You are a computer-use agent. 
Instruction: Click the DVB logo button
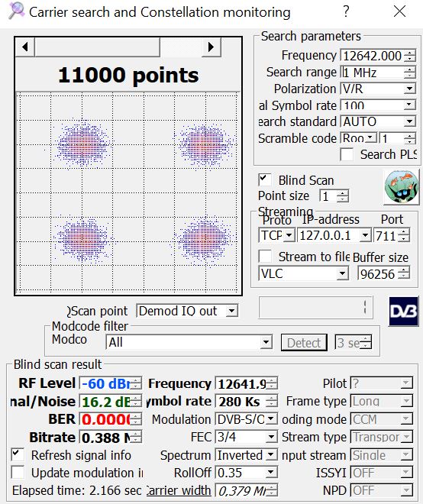pyautogui.click(x=404, y=311)
